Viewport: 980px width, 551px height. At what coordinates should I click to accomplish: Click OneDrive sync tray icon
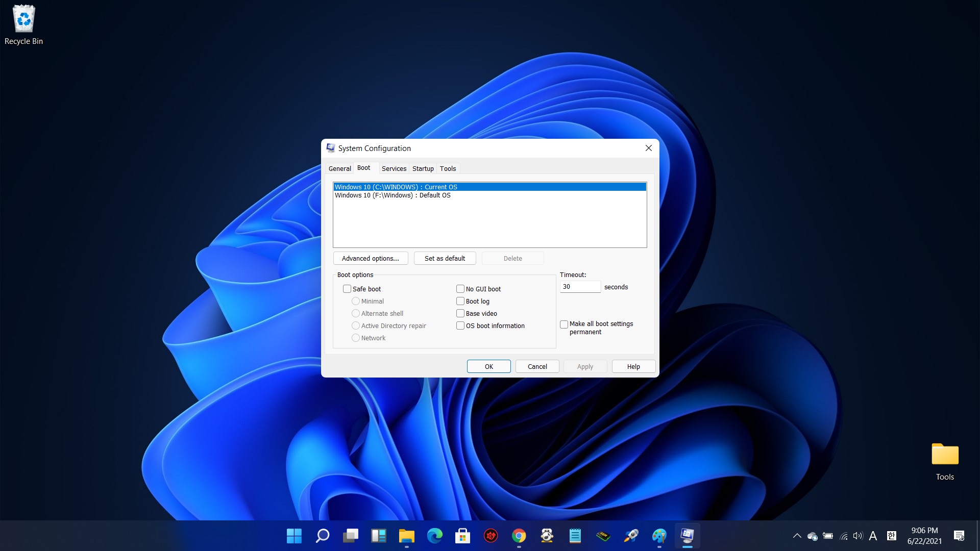tap(813, 536)
